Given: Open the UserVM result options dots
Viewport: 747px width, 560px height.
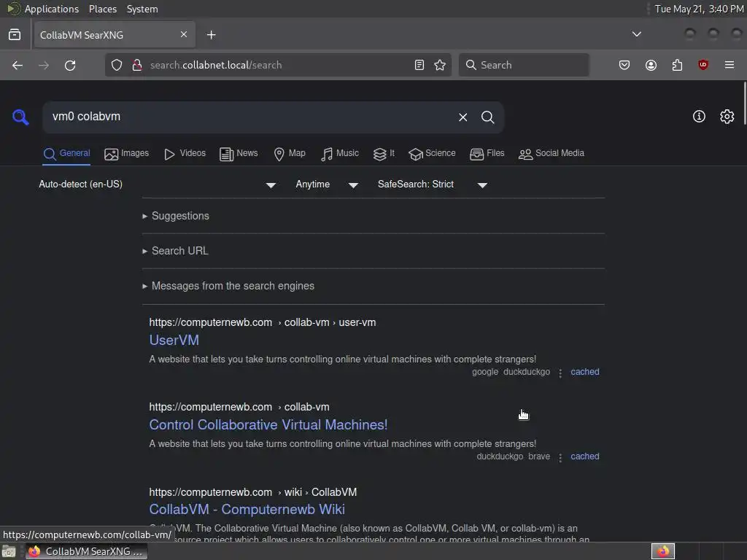Looking at the screenshot, I should [x=560, y=373].
